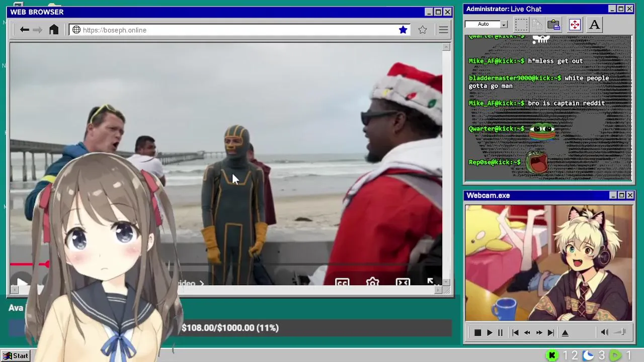Toggle closed captions on the video
Viewport: 644px width, 362px height.
coord(342,283)
